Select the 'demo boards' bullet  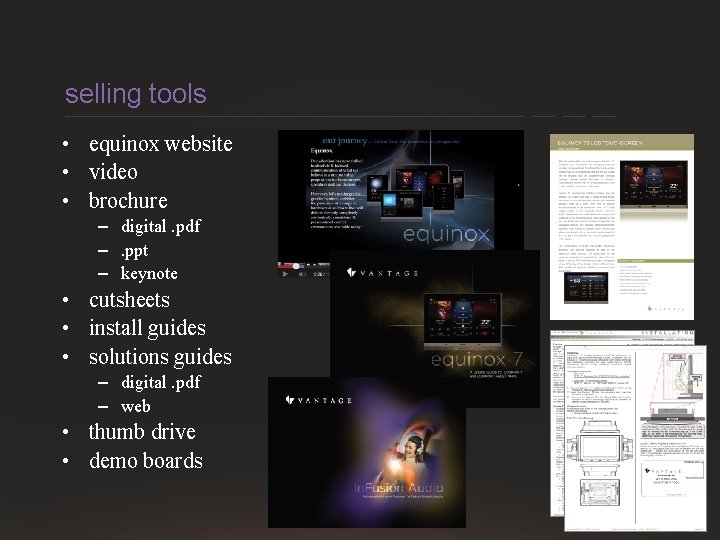[x=146, y=461]
